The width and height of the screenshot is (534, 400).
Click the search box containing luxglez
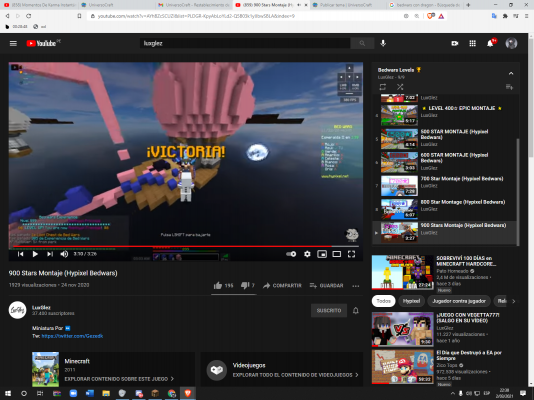coord(245,43)
